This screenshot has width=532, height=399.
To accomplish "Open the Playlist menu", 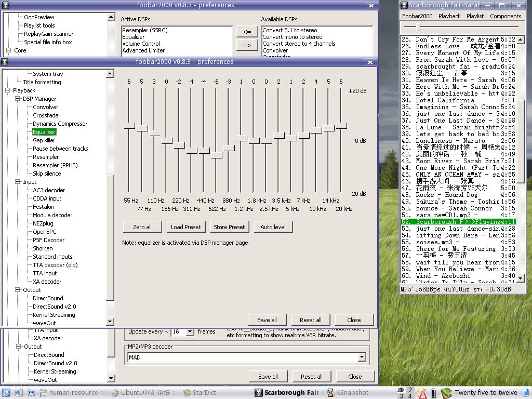I will [475, 16].
